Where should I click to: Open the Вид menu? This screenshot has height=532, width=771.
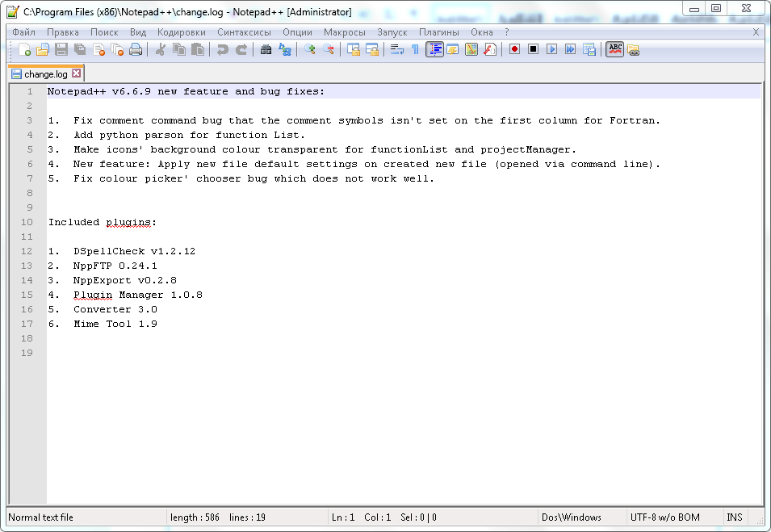pyautogui.click(x=138, y=32)
